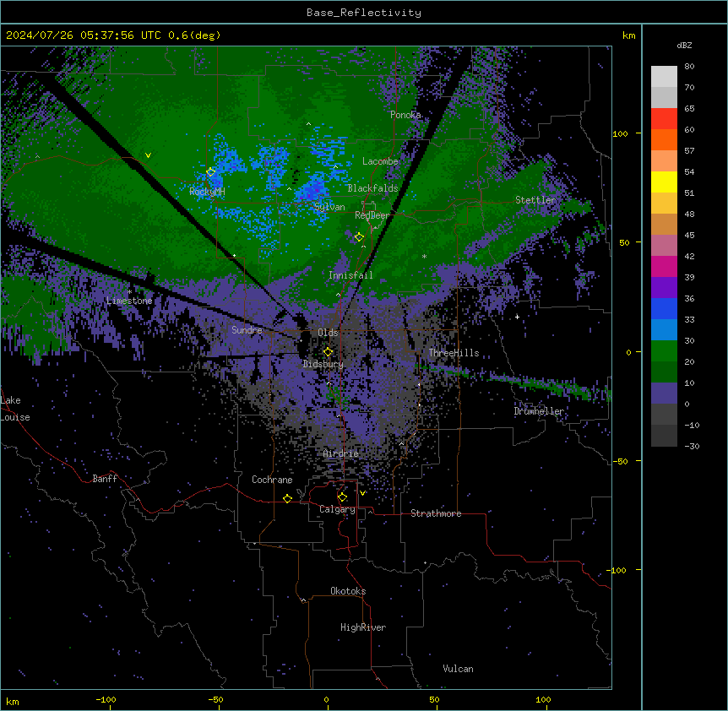This screenshot has width=728, height=711.
Task: Click yellow V marker right of Calgary diamond
Action: [362, 493]
